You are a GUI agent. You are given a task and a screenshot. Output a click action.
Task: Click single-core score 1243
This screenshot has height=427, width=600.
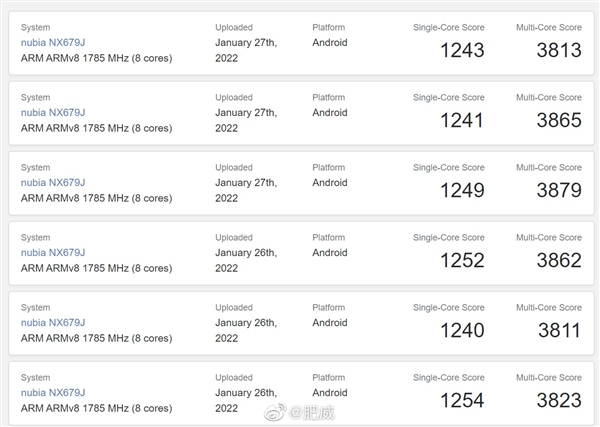[x=462, y=50]
